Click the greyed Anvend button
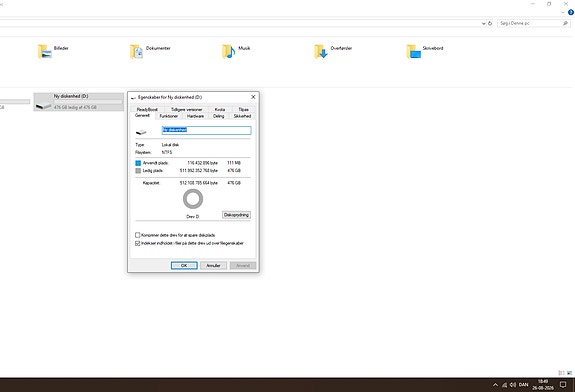 click(x=243, y=265)
